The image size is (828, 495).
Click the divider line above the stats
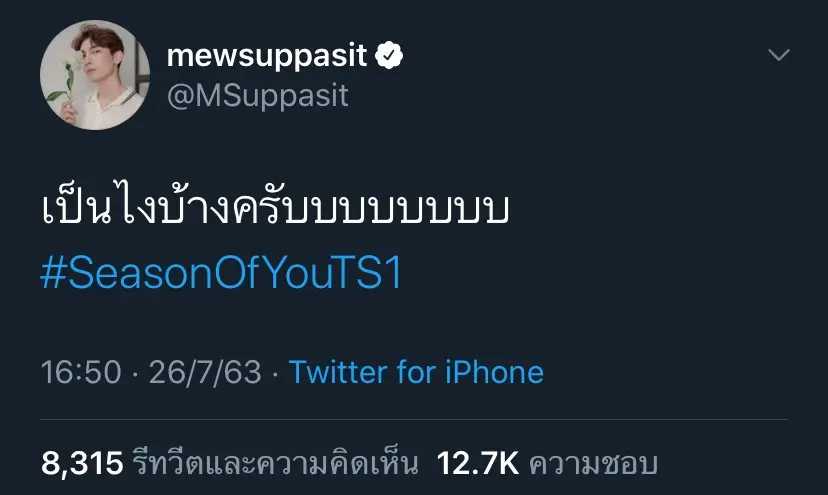414,419
